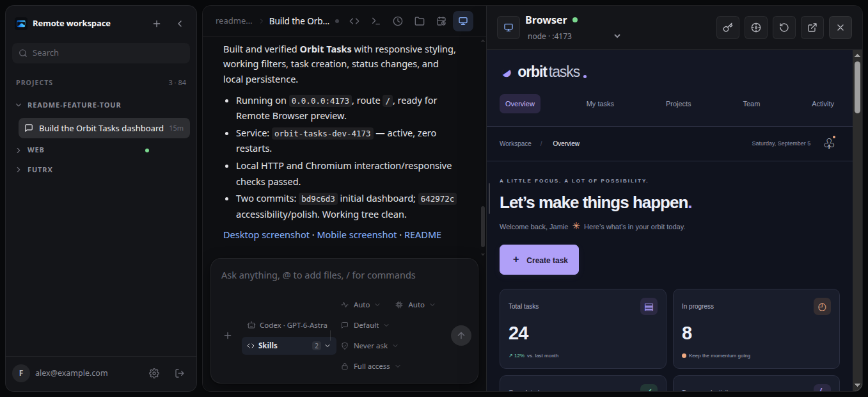Viewport: 868px width, 397px height.
Task: Switch to the Activity tab
Action: pos(823,104)
